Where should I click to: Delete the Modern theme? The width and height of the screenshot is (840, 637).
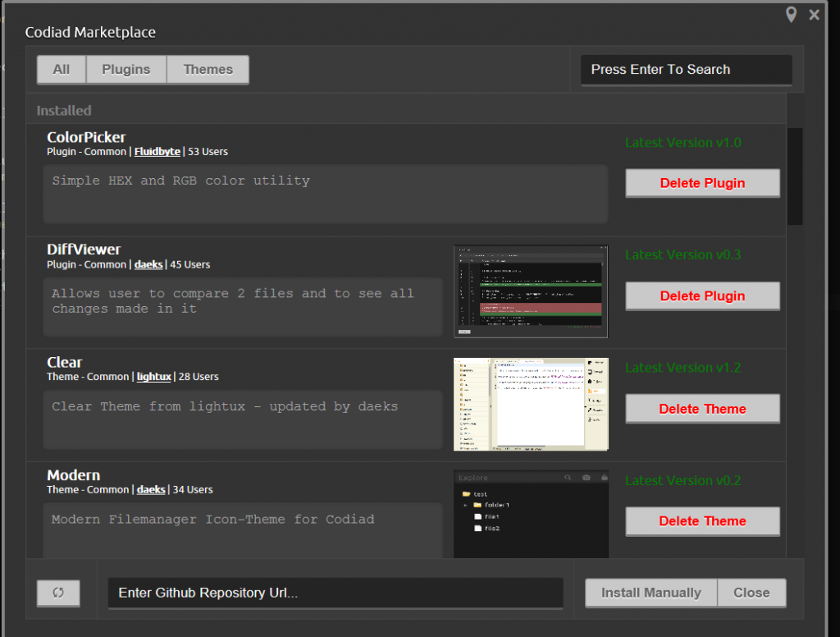(x=702, y=521)
